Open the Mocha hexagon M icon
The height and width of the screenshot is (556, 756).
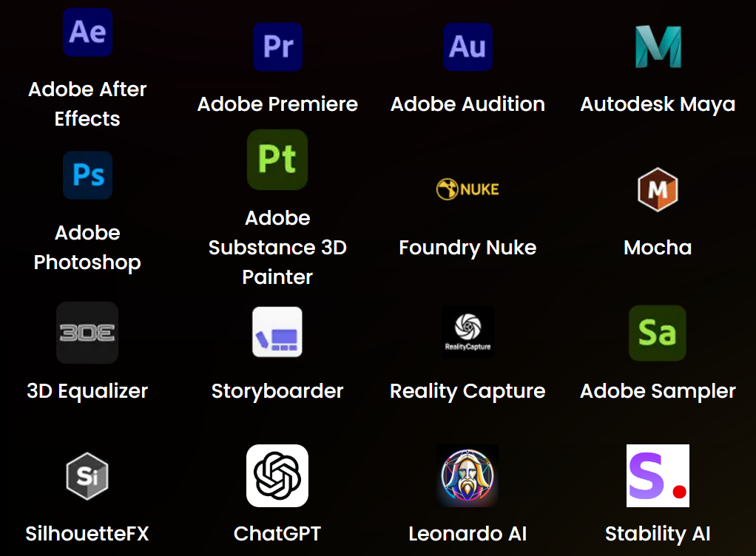(x=658, y=189)
